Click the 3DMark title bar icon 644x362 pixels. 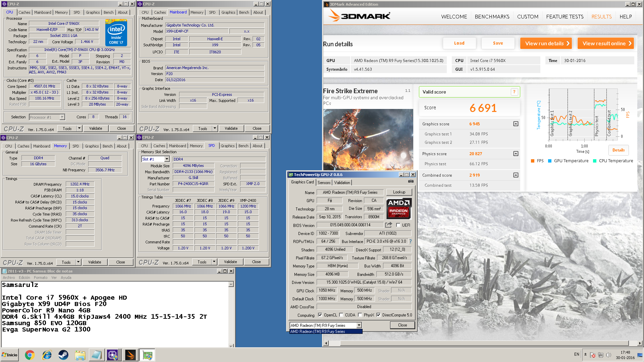coord(326,4)
